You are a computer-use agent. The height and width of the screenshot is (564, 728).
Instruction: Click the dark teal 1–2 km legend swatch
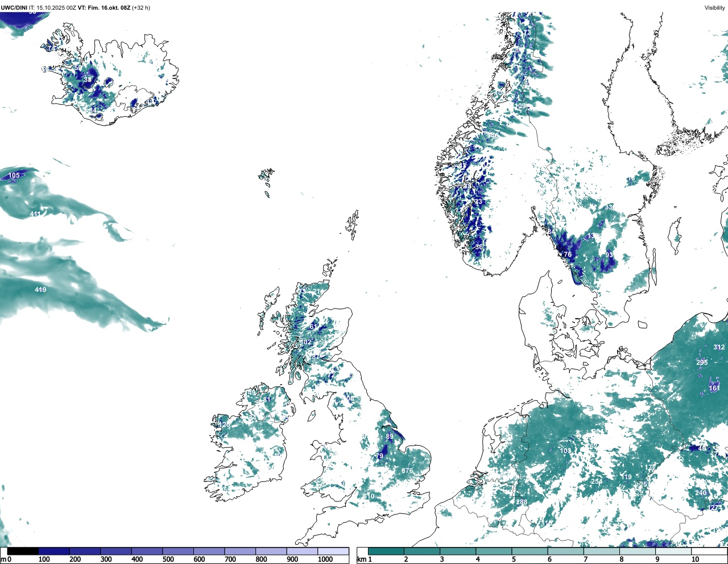tap(386, 551)
